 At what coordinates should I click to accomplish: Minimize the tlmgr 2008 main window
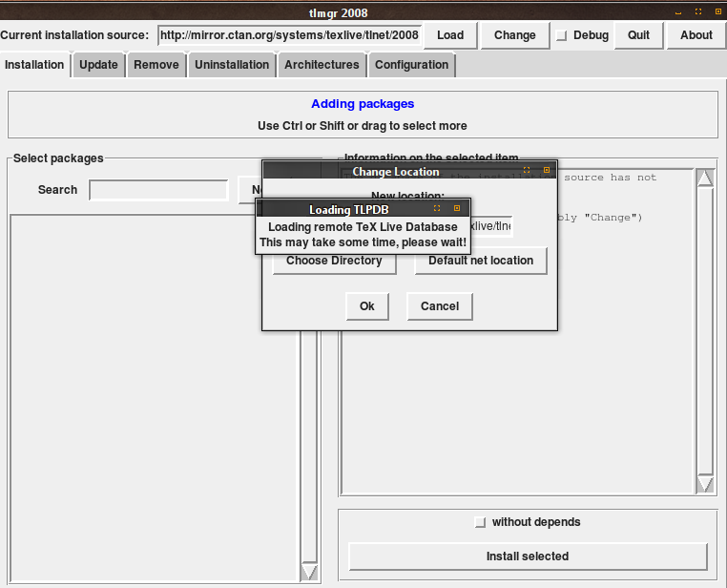click(678, 12)
